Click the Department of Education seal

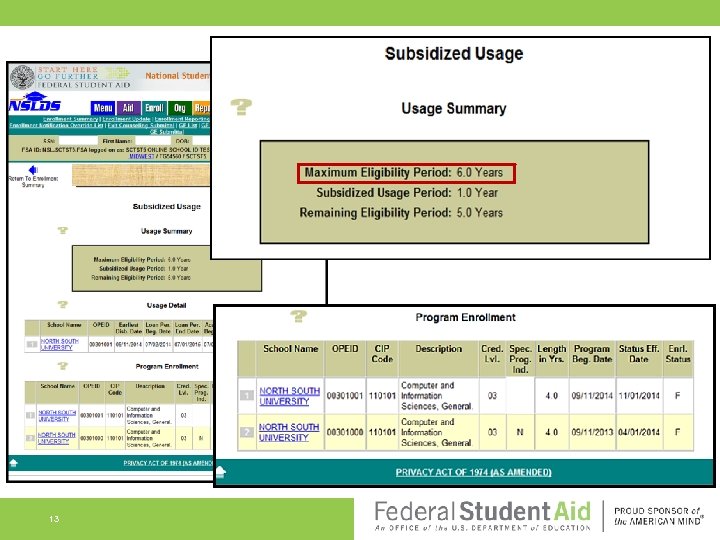[x=22, y=77]
